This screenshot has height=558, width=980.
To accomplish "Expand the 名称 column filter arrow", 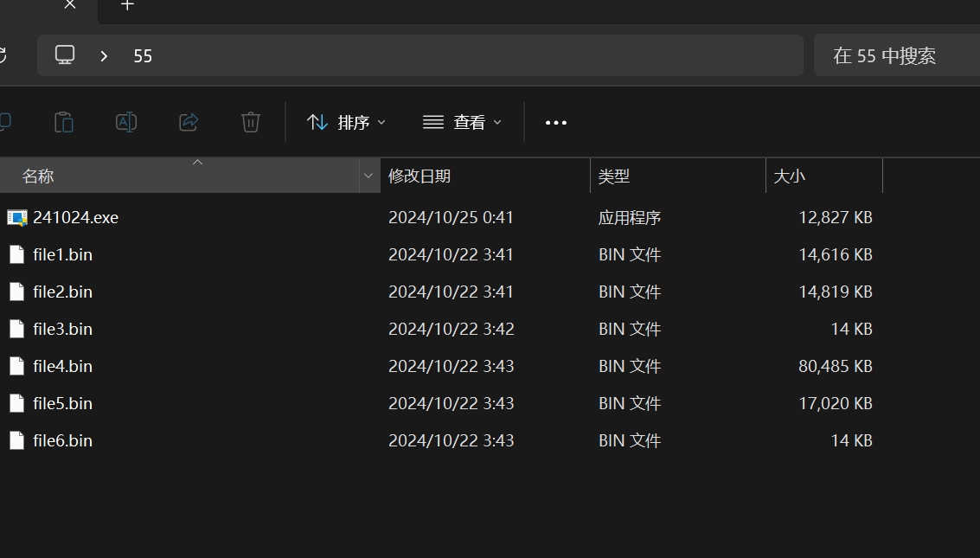I will tap(368, 176).
